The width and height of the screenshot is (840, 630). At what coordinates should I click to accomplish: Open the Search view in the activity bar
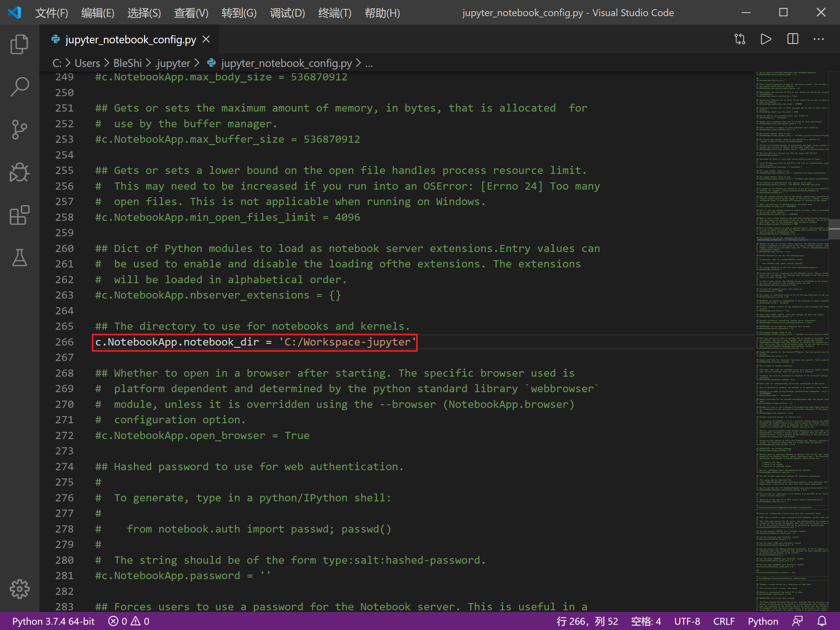pos(19,87)
